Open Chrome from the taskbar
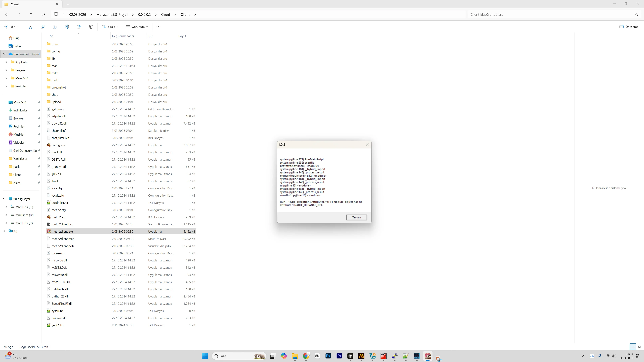 point(306,356)
